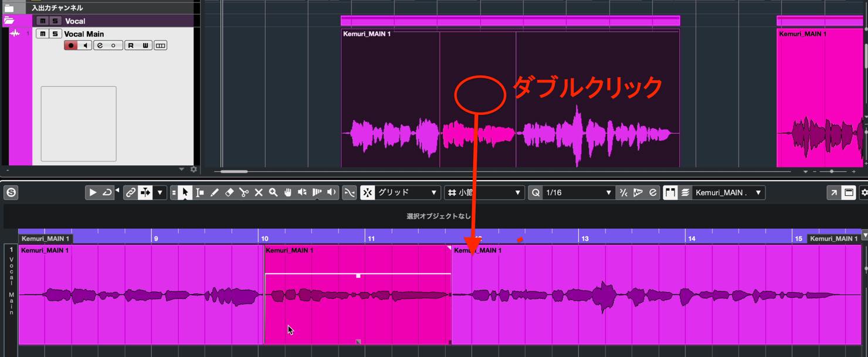Viewport: 868px width, 357px height.
Task: Open track list settings gear
Action: 194,169
